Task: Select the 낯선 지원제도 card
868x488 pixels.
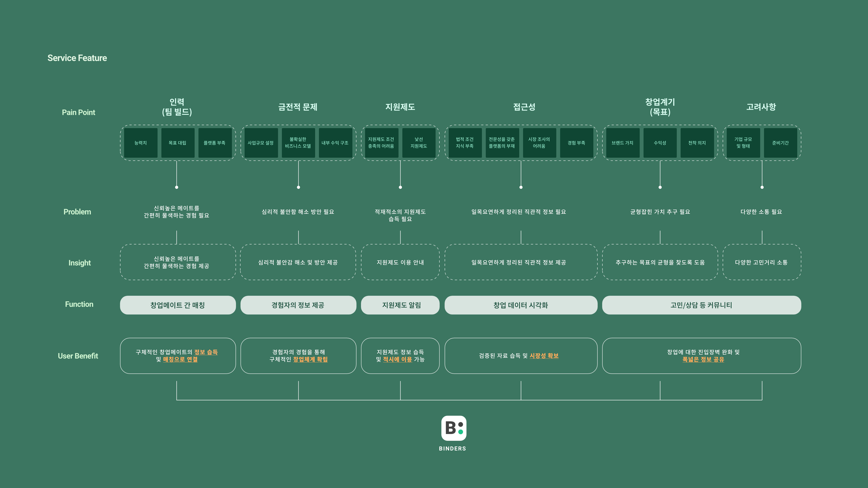Action: click(419, 143)
